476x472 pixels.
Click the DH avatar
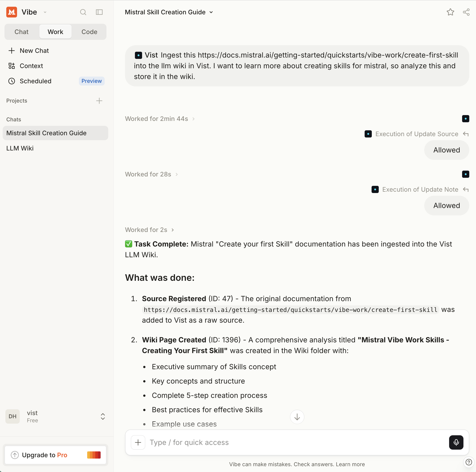pos(13,416)
